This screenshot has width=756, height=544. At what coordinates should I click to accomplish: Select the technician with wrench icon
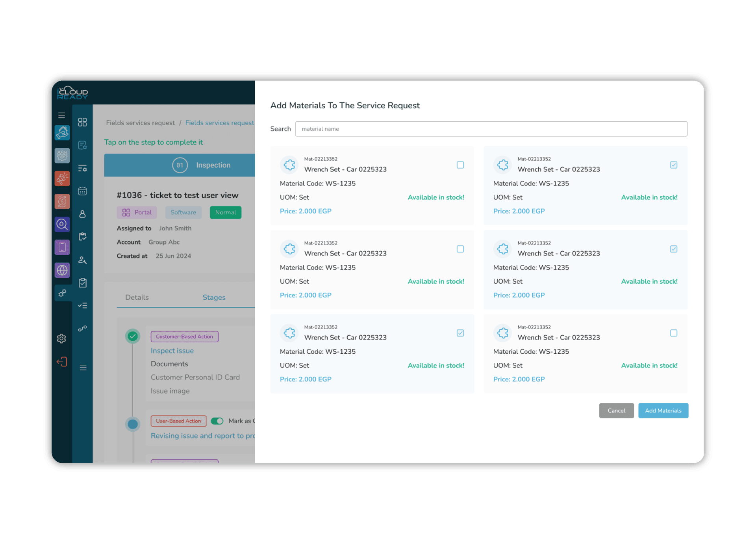[x=83, y=260]
